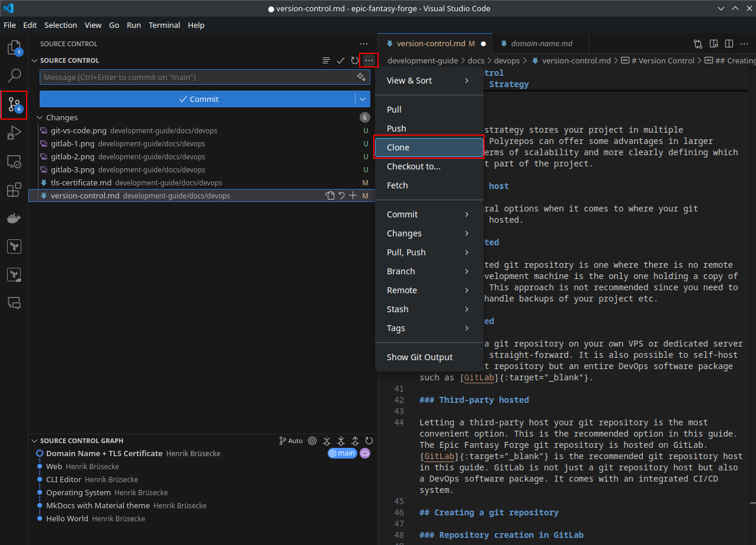
Task: Expand the Branch submenu
Action: tap(429, 271)
